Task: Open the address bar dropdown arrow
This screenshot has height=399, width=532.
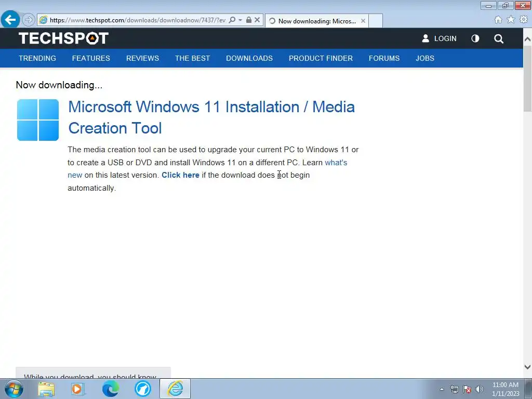Action: tap(240, 20)
